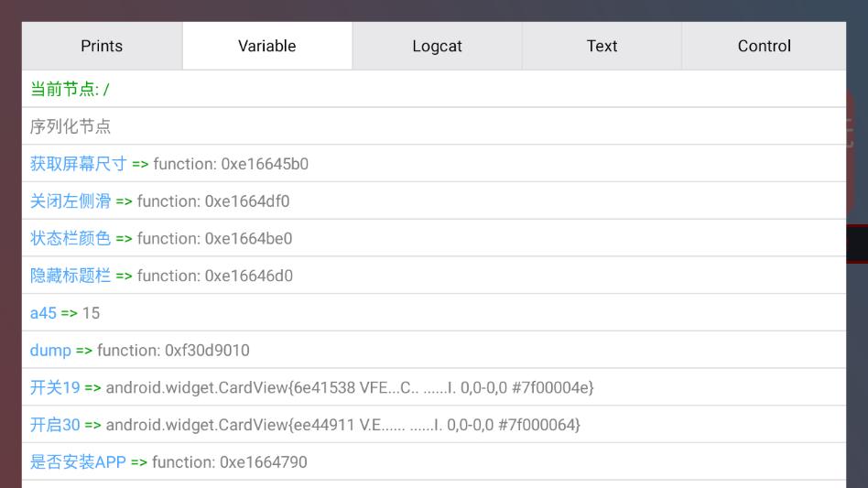Image resolution: width=868 pixels, height=488 pixels.
Task: Open the 获取屏幕尺寸 variable name
Action: [78, 164]
